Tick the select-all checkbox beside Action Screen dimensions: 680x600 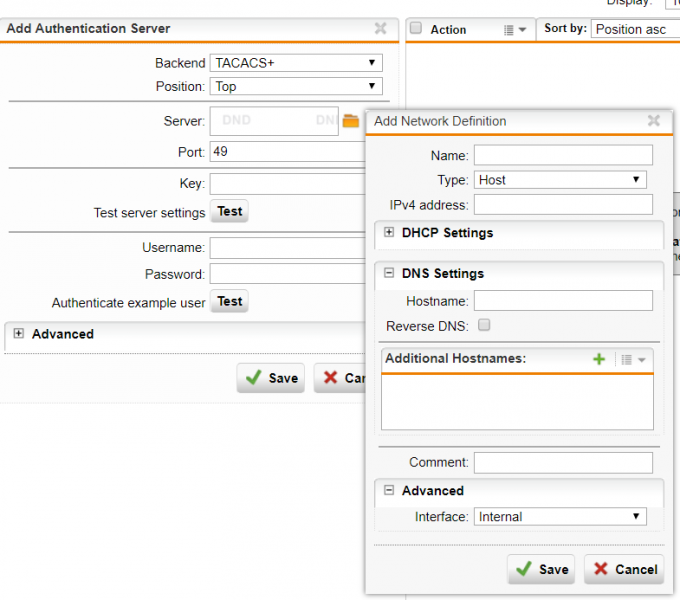[415, 28]
